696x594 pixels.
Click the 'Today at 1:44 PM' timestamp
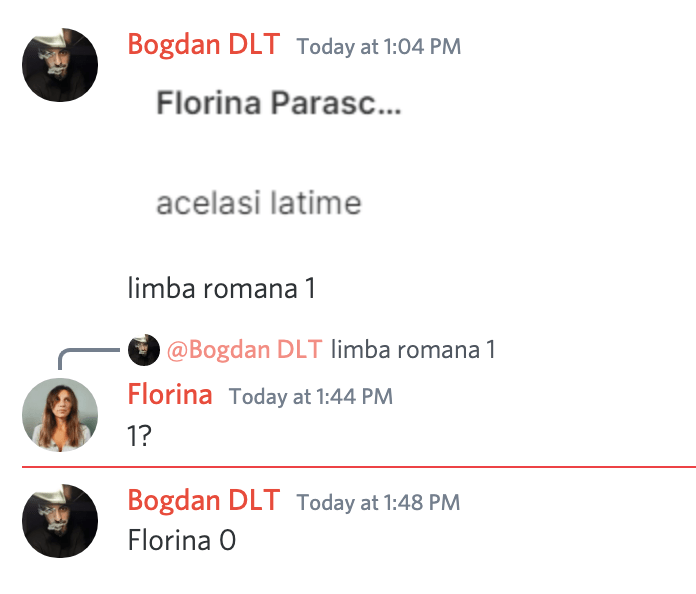(x=310, y=397)
